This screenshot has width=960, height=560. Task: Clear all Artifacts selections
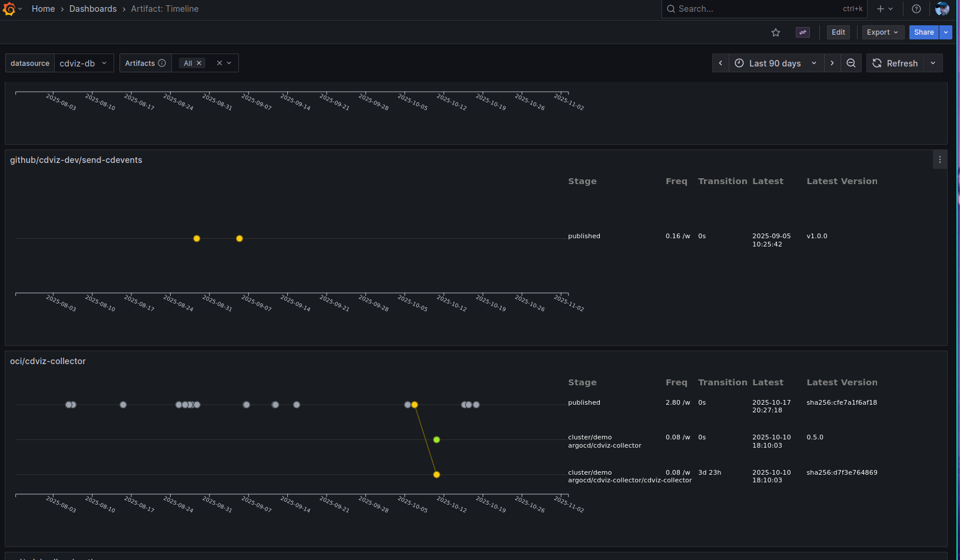[x=220, y=63]
